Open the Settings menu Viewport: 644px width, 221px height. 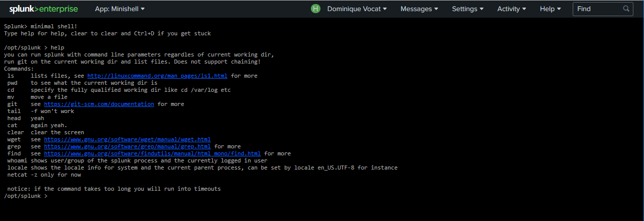click(x=468, y=9)
